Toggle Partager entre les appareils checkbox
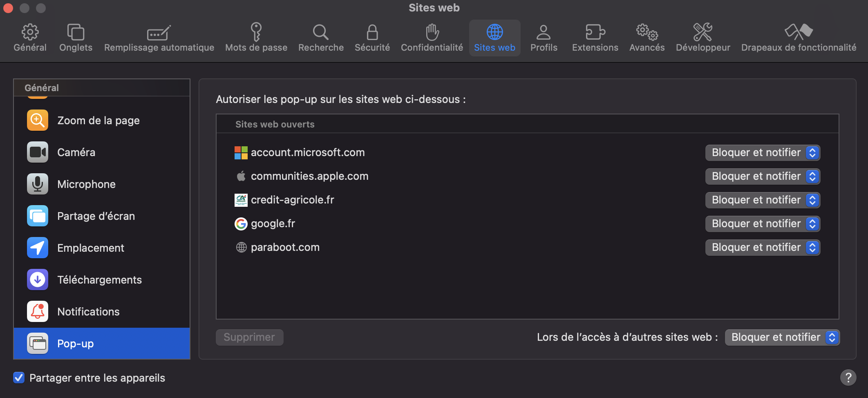This screenshot has width=868, height=398. [x=19, y=378]
